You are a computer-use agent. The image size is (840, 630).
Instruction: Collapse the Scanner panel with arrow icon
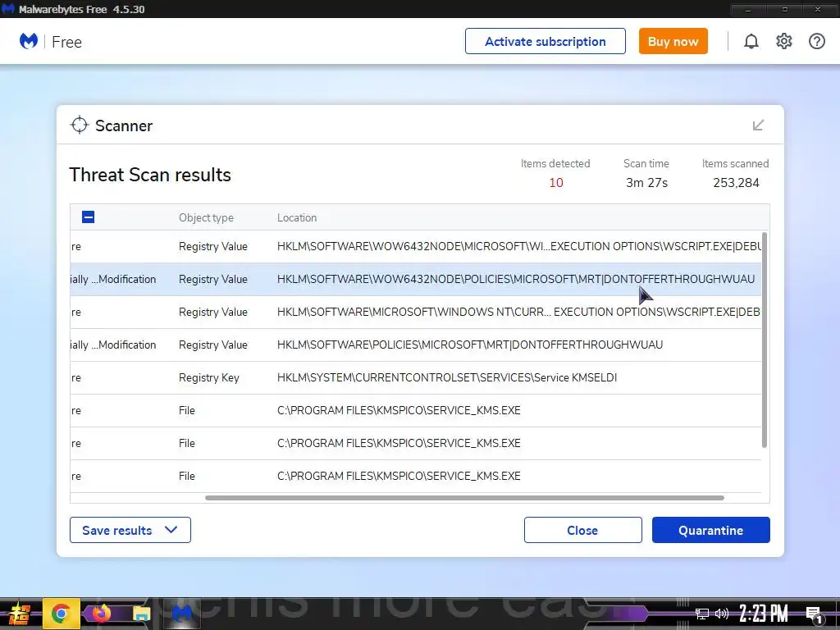pos(758,126)
